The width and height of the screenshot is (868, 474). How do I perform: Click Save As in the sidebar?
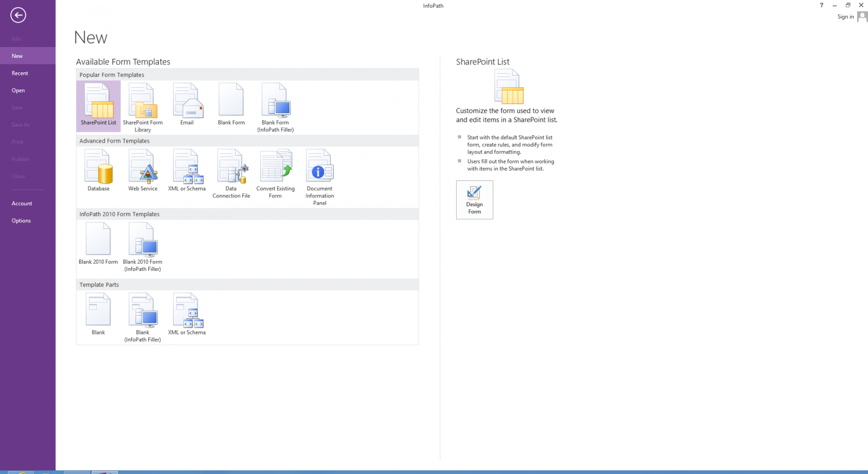coord(27,125)
